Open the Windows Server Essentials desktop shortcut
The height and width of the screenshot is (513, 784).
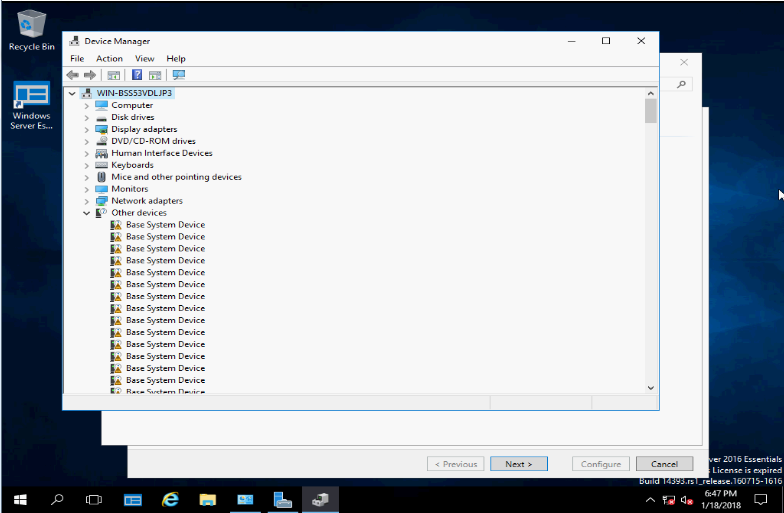coord(32,106)
